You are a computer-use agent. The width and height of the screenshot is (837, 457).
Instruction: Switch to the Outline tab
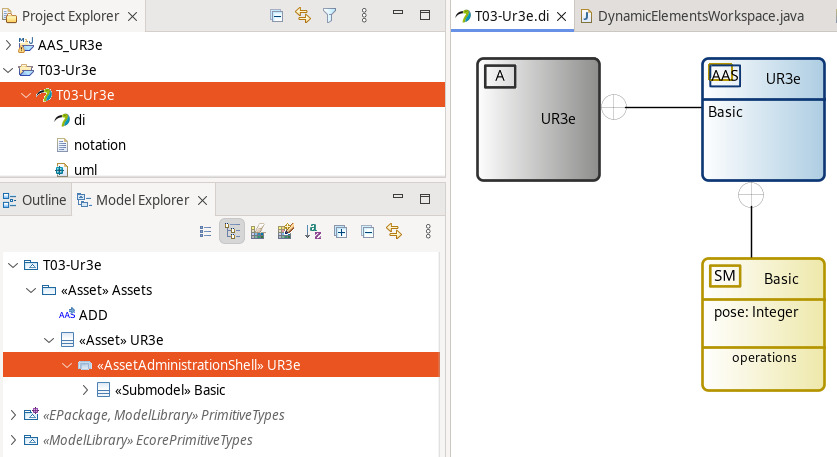pos(35,200)
